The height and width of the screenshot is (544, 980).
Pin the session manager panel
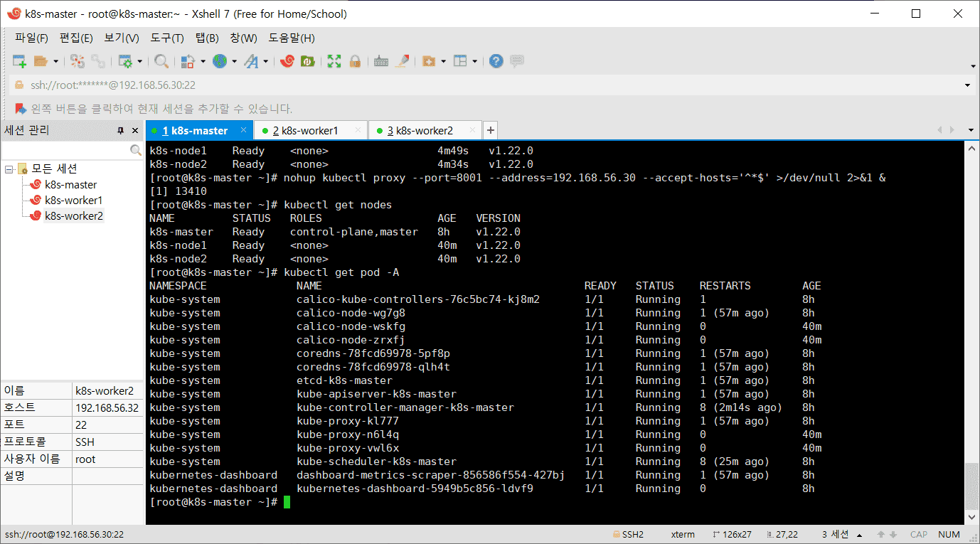point(121,131)
